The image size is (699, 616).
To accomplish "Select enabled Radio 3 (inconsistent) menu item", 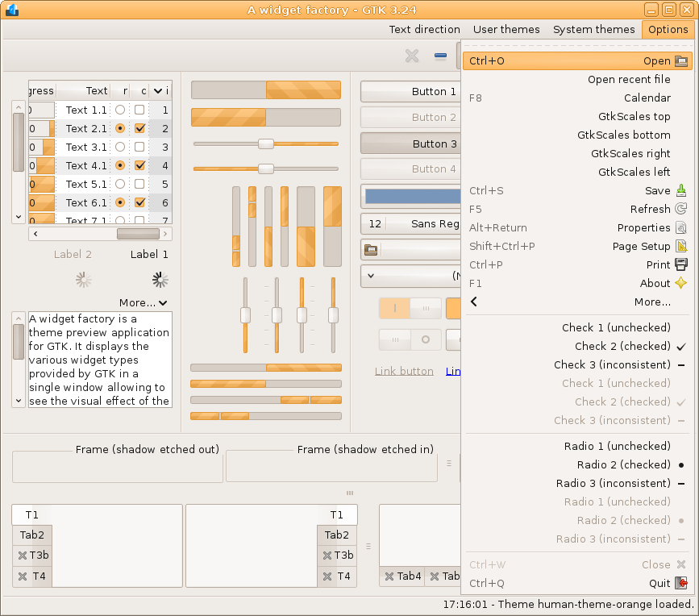I will click(577, 483).
